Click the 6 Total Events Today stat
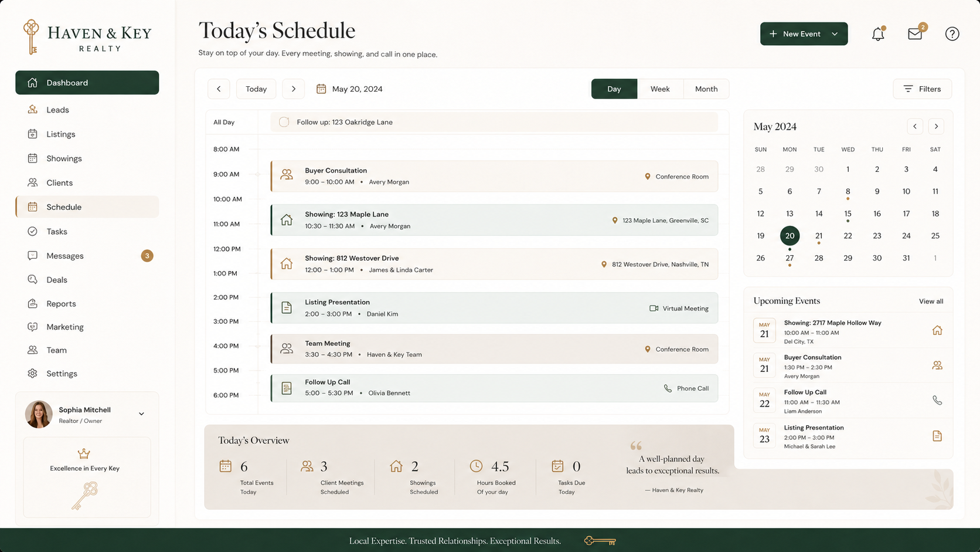 tap(247, 478)
